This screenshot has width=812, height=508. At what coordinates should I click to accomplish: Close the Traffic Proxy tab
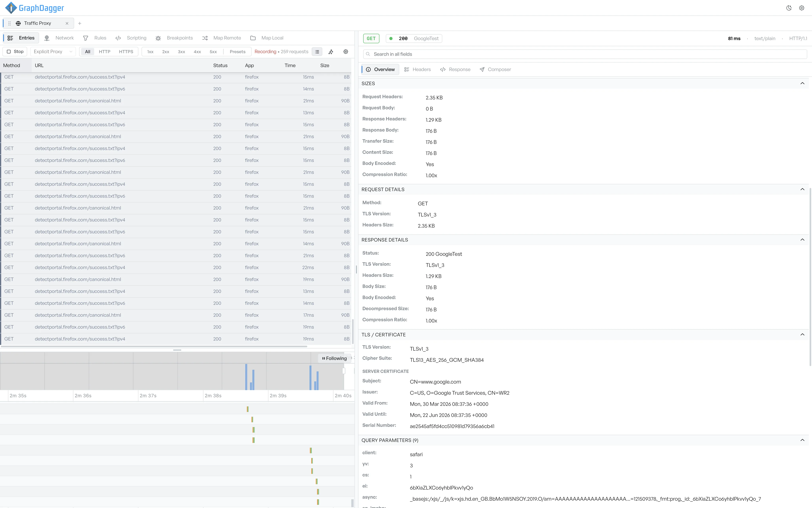(x=67, y=23)
